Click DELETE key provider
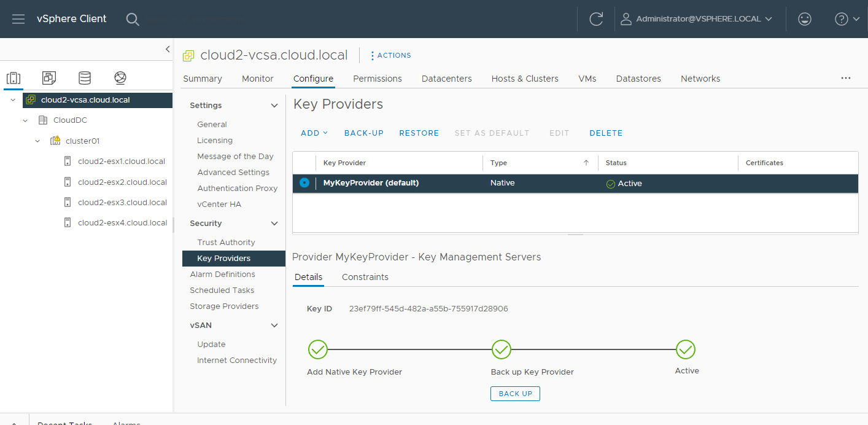This screenshot has width=868, height=425. tap(606, 133)
